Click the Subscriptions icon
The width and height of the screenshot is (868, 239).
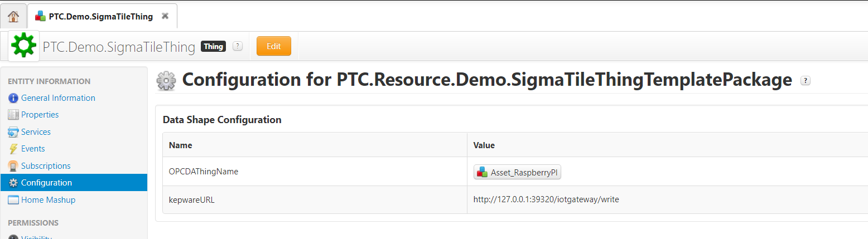(x=13, y=166)
